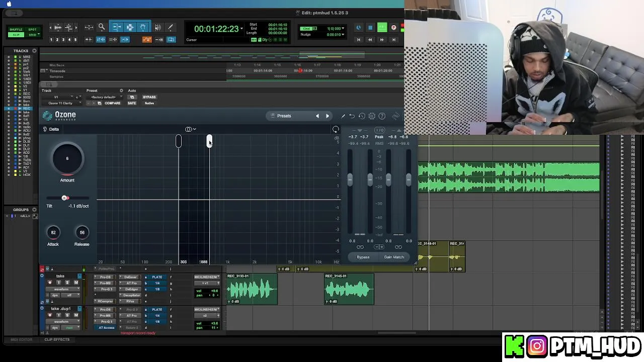Viewport: 644px width, 362px height.
Task: Mute the take .dup1 track
Action: pyautogui.click(x=76, y=315)
